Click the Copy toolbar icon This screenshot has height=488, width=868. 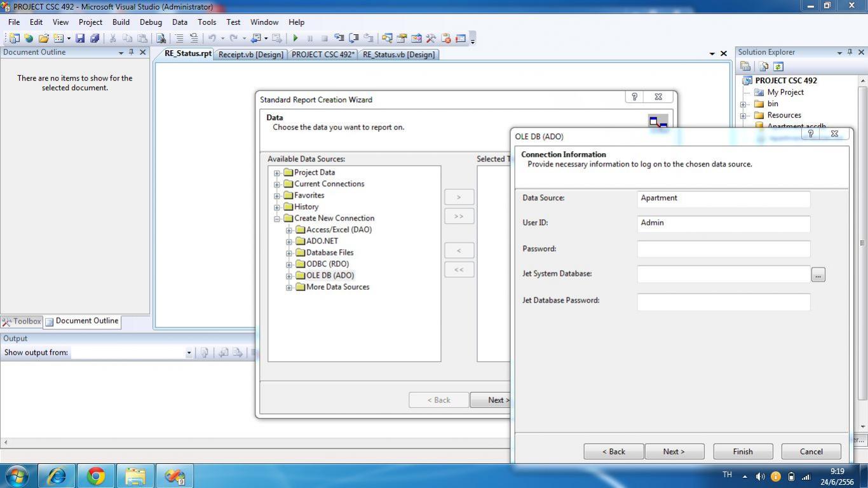pyautogui.click(x=128, y=38)
